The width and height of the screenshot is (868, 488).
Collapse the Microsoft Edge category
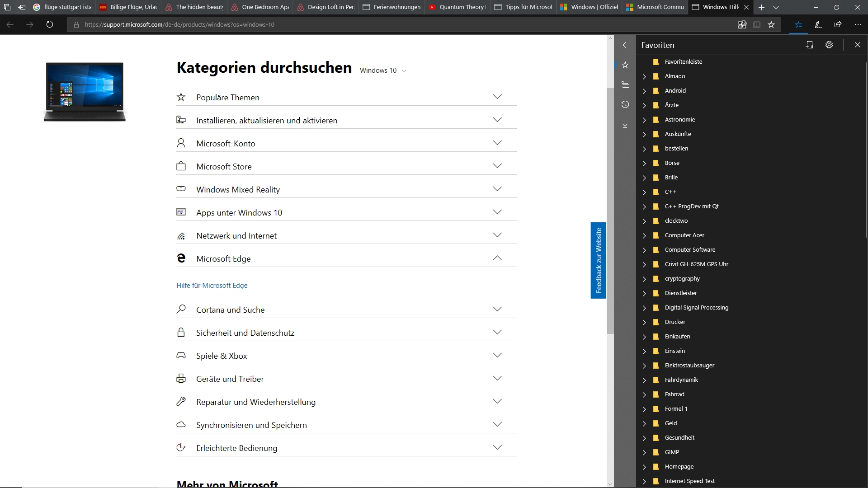point(346,258)
